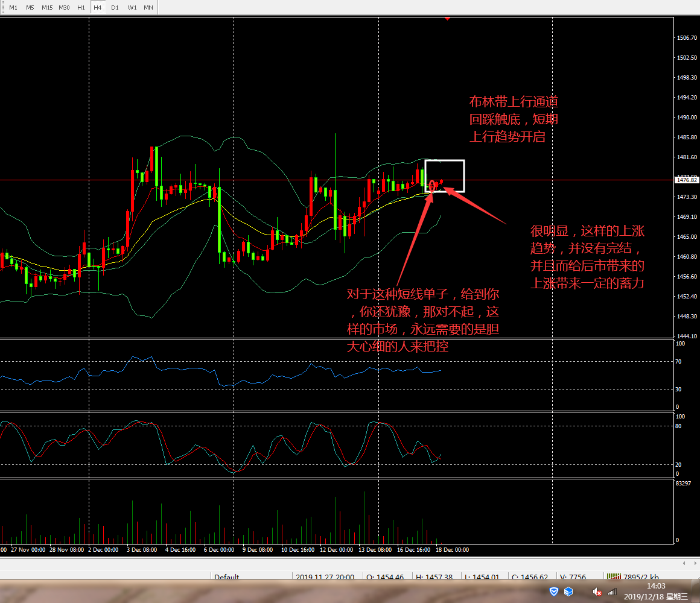
Task: Click the red chart shift marker
Action: (x=447, y=19)
